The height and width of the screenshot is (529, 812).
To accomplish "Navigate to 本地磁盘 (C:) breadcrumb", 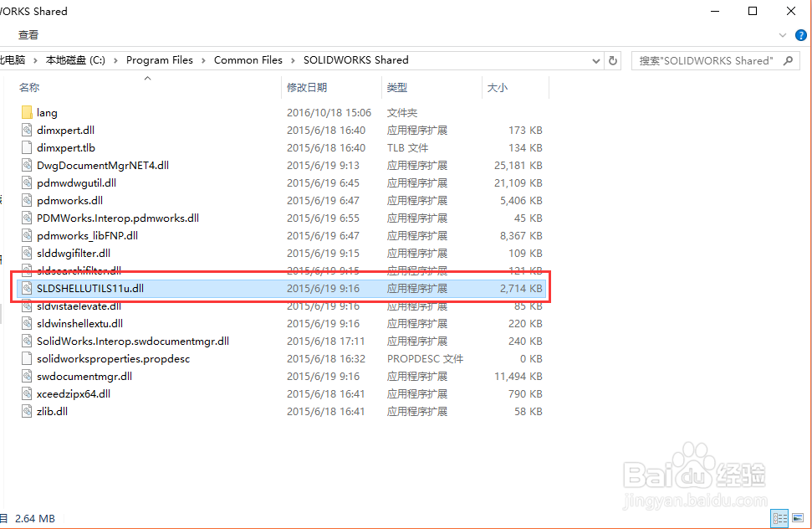I will point(75,60).
